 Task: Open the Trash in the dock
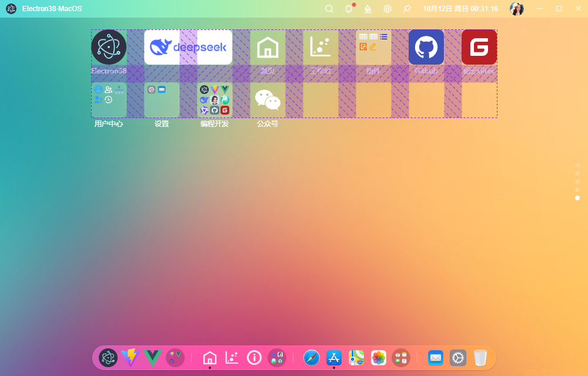coord(480,358)
